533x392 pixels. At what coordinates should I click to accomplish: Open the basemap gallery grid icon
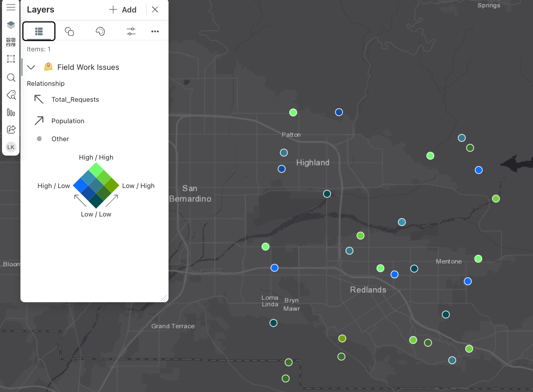[x=11, y=42]
